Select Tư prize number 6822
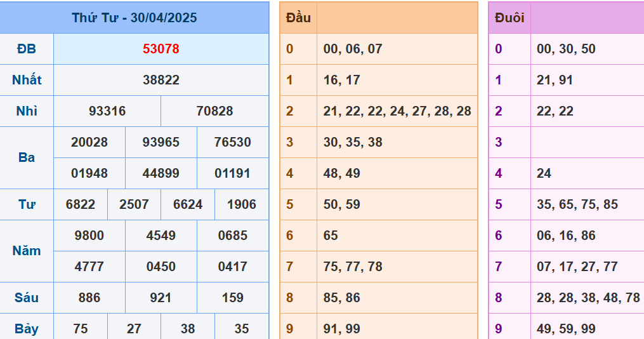 pos(81,204)
